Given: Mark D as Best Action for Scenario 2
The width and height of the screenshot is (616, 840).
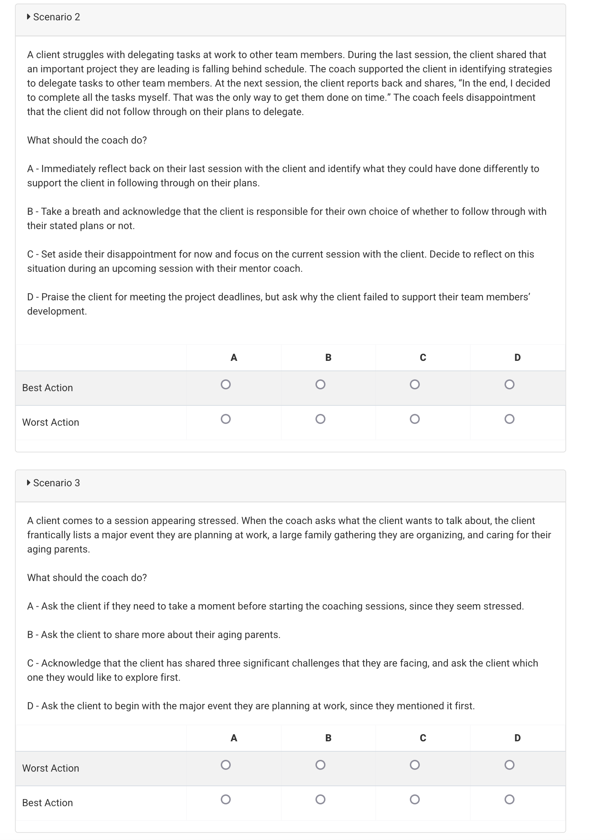Looking at the screenshot, I should [509, 385].
